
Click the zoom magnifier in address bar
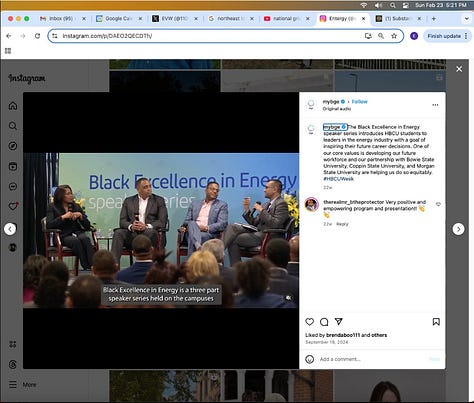coord(381,36)
